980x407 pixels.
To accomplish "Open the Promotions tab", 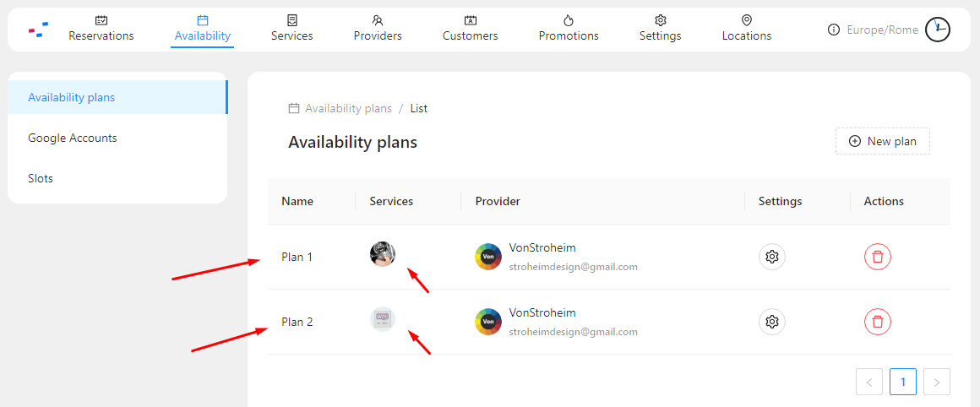I will [x=569, y=29].
